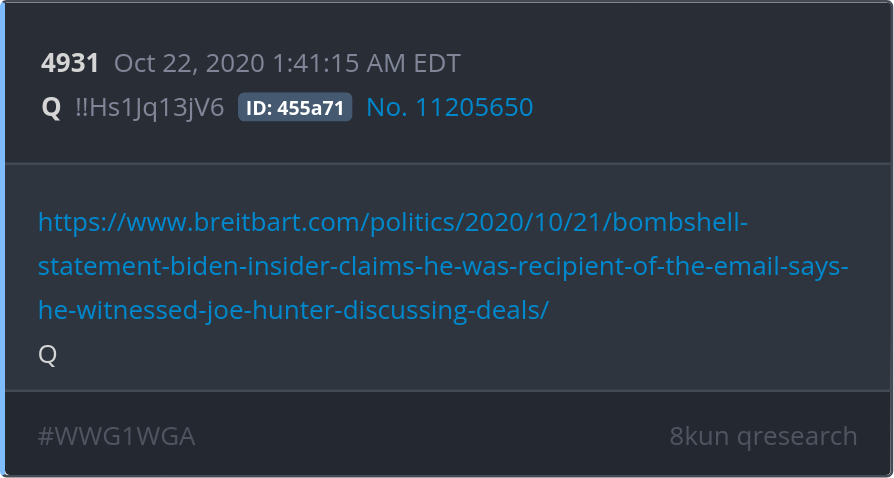Screen dimensions: 894x478
Task: Follow the he-witnessed-joe-hunter-discussing-deals link line
Action: tap(293, 310)
